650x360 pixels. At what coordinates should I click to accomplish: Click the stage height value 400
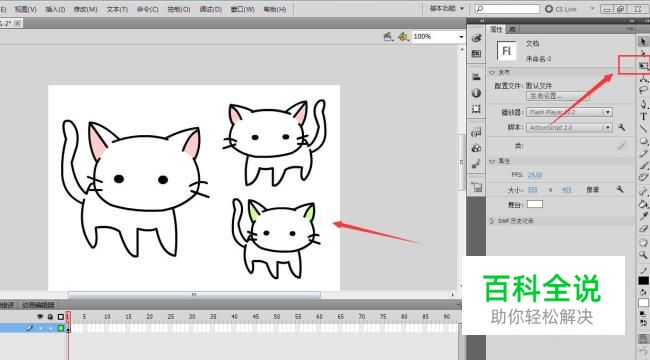pos(566,190)
